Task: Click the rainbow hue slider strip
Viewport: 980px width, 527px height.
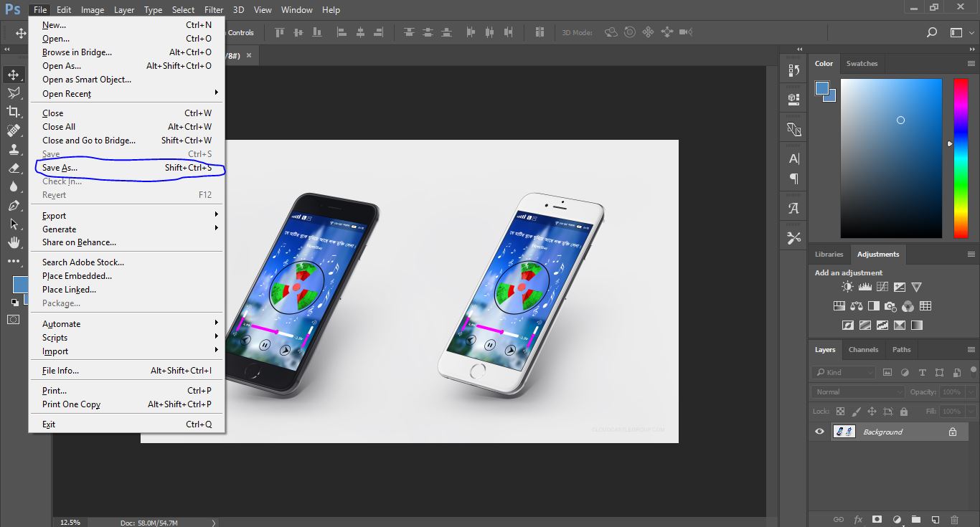Action: (961, 158)
